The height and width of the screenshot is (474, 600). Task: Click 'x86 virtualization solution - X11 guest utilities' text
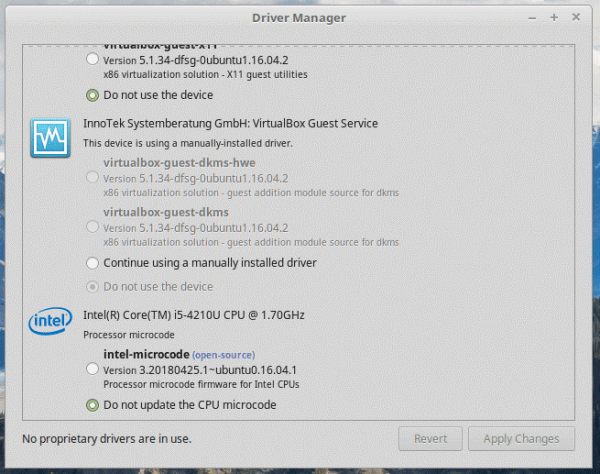[x=205, y=75]
